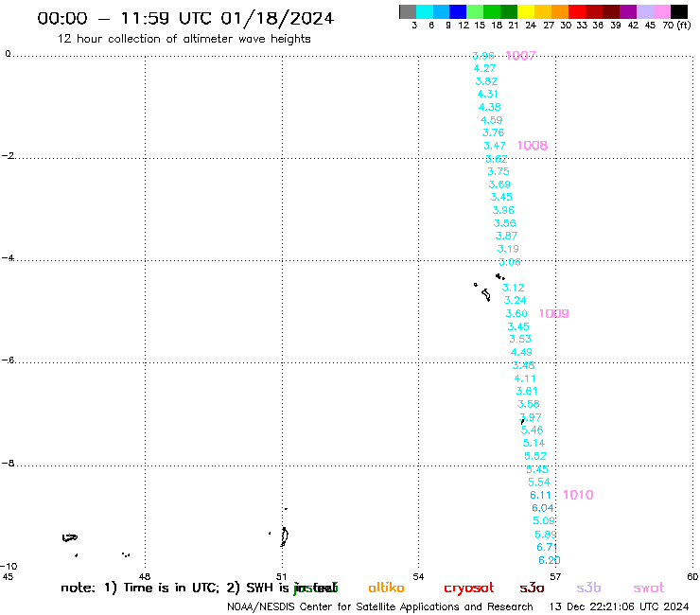Click the pink pass number 1010
The width and height of the screenshot is (700, 615).
coord(578,495)
